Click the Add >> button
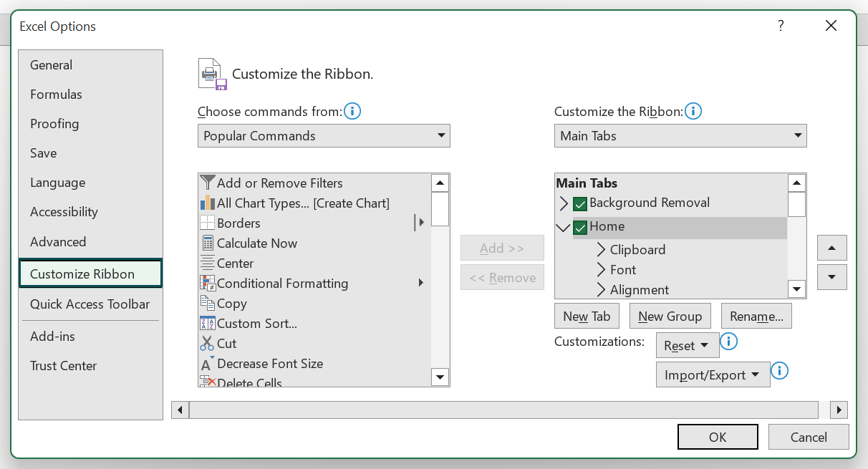Image resolution: width=868 pixels, height=469 pixels. coord(502,248)
